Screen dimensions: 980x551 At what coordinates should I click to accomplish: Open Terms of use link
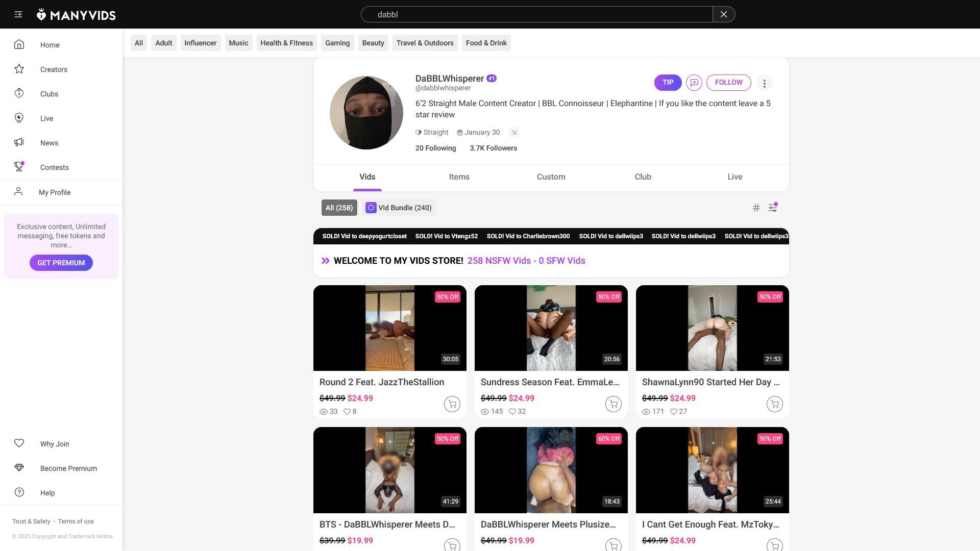click(76, 521)
